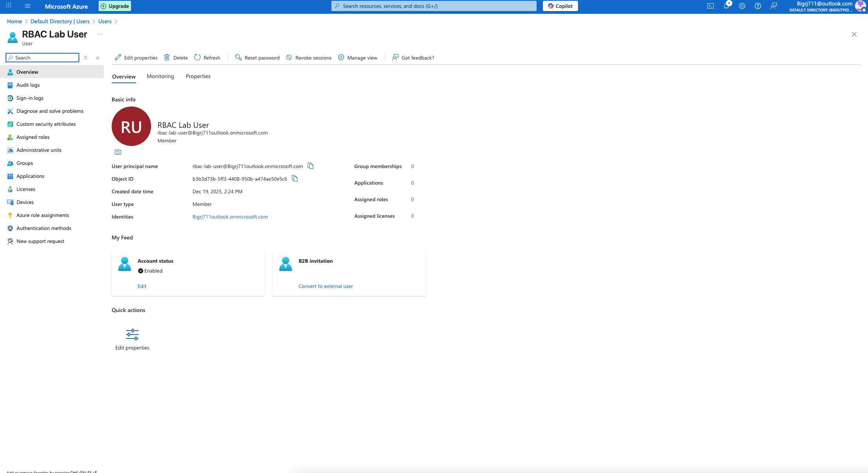
Task: Click Convert to external user link
Action: [x=325, y=286]
